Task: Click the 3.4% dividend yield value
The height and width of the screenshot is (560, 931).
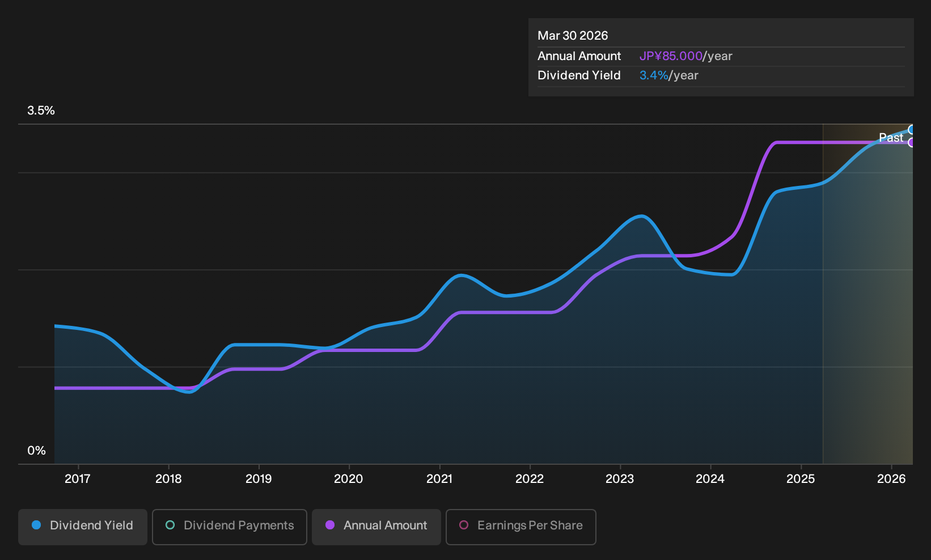Action: (654, 75)
